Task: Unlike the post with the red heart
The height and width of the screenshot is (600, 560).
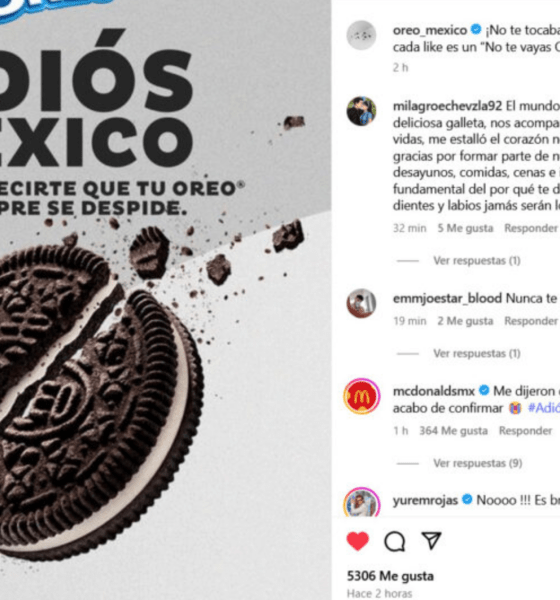Action: click(358, 541)
